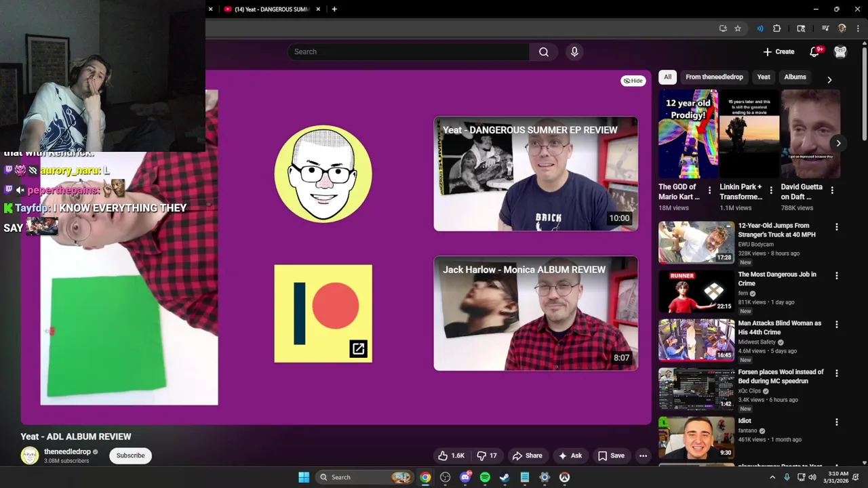868x488 pixels.
Task: Open Forsen places Wool instead of Bed
Action: [696, 389]
